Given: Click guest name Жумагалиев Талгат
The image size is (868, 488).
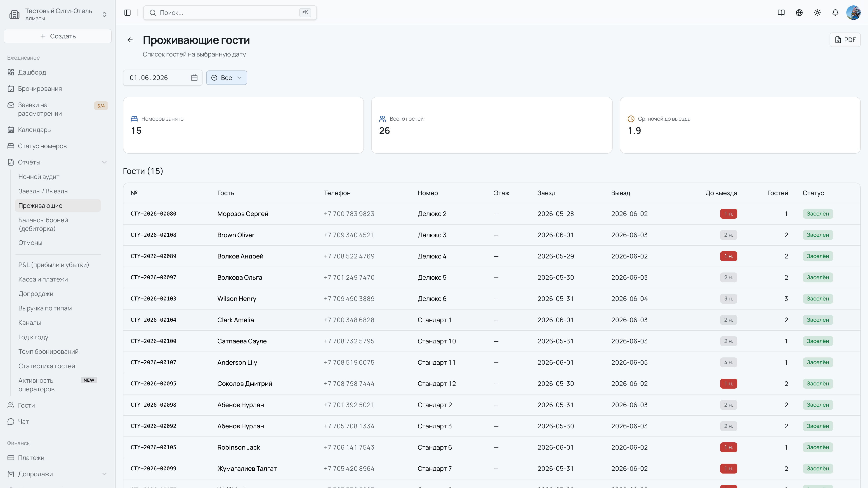Looking at the screenshot, I should point(247,469).
